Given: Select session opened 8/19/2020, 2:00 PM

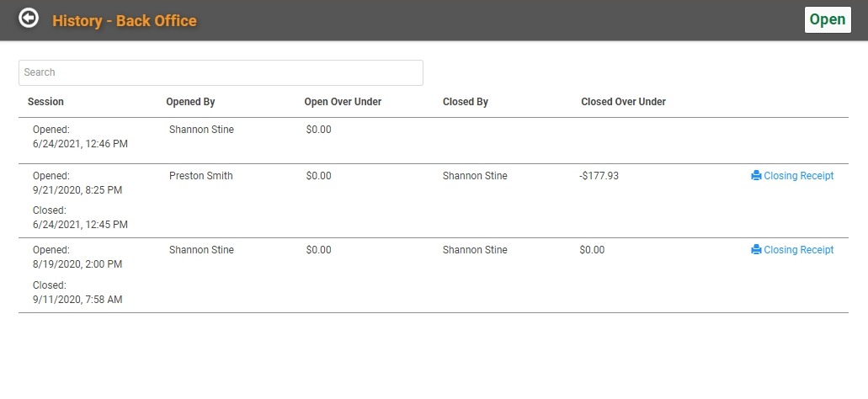Looking at the screenshot, I should point(434,275).
